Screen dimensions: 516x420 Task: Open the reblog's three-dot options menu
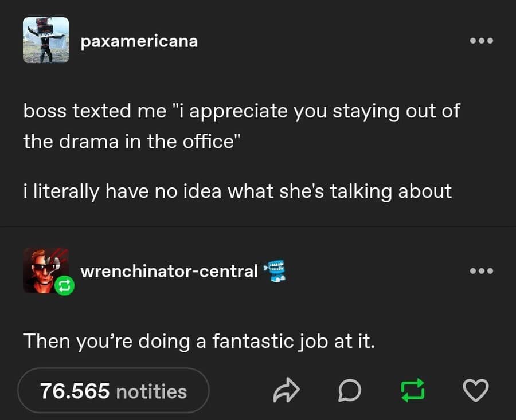pos(482,270)
